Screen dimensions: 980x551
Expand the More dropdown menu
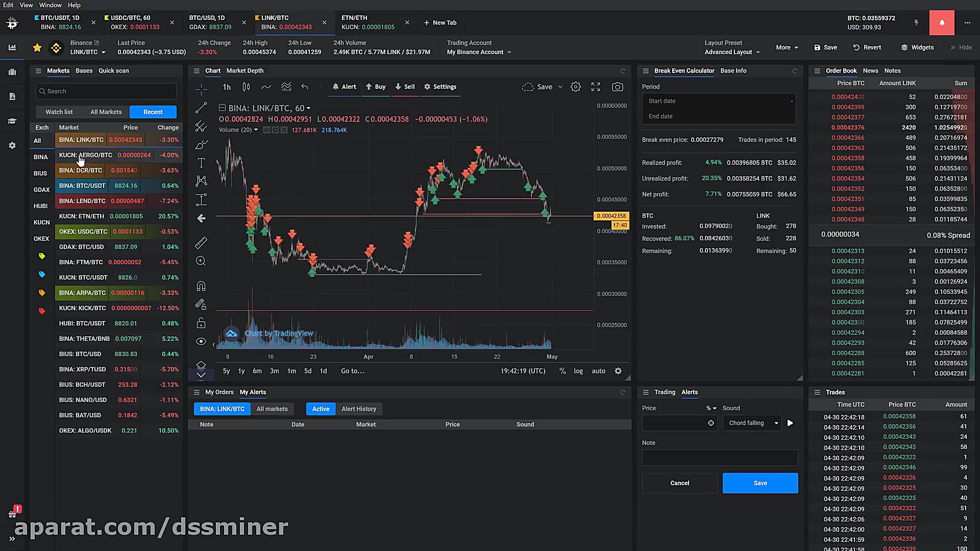787,47
